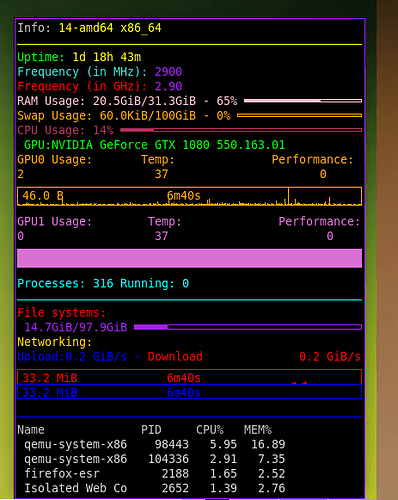Select the firefox-esr process row
This screenshot has height=500, width=398.
point(155,474)
